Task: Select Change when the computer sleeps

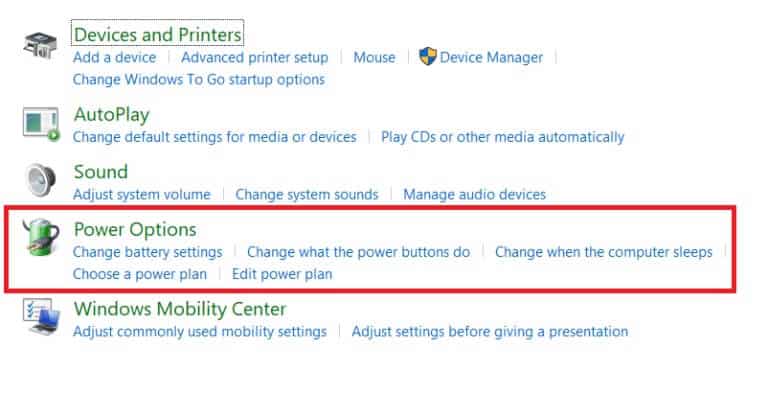Action: (603, 252)
